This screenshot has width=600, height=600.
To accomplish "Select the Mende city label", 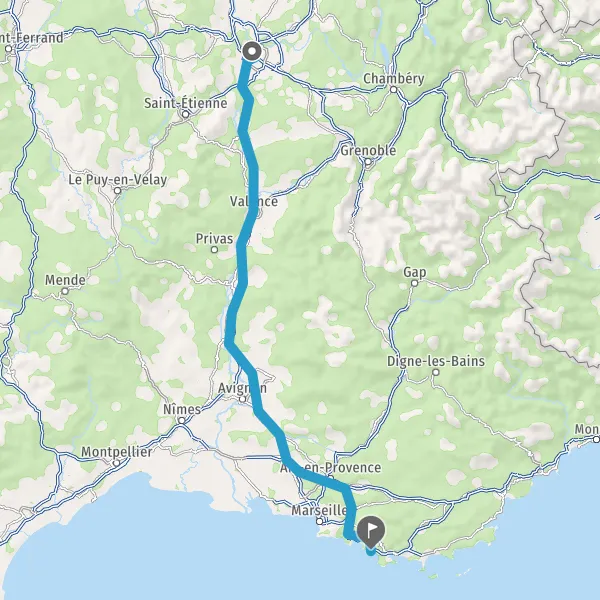I will (65, 280).
